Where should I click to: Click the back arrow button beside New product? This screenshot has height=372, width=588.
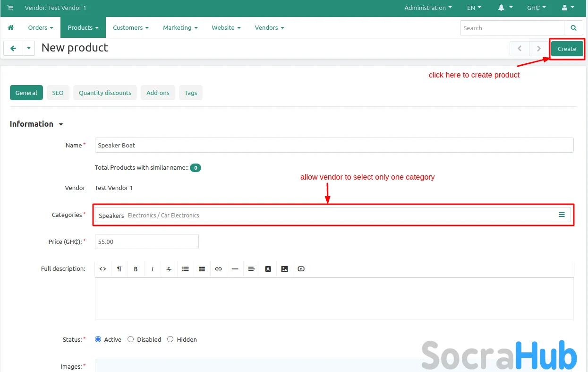13,48
